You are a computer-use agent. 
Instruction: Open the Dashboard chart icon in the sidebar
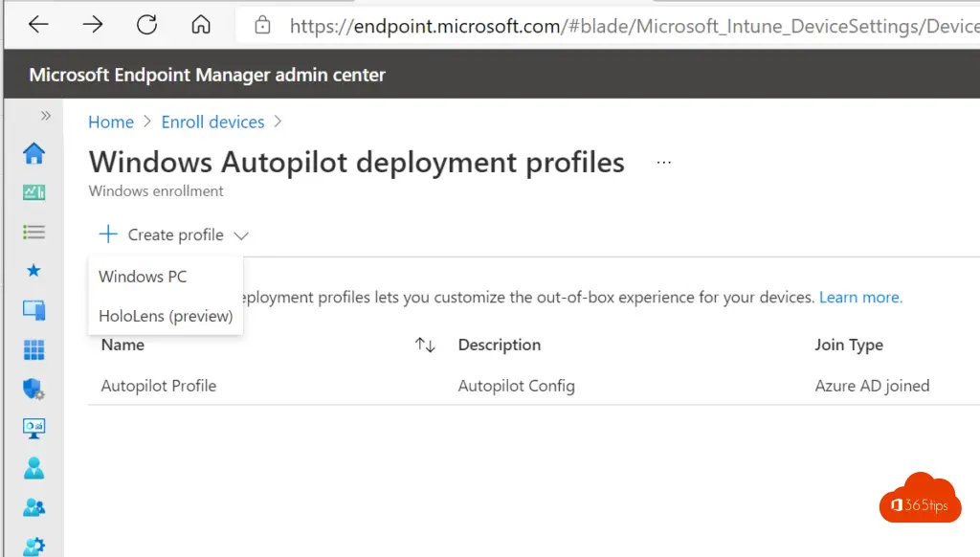coord(33,192)
